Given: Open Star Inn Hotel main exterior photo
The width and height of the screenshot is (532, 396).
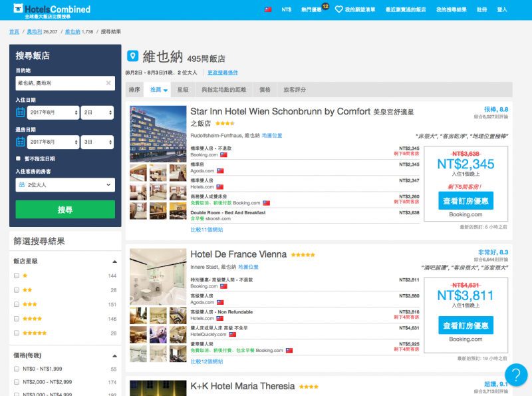Looking at the screenshot, I should [x=158, y=134].
